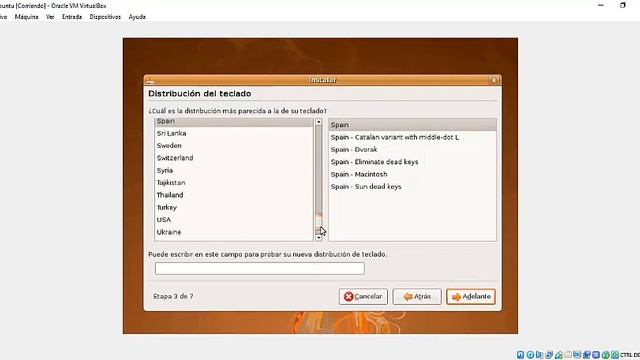
Task: Click the keyboard test input field
Action: 260,268
